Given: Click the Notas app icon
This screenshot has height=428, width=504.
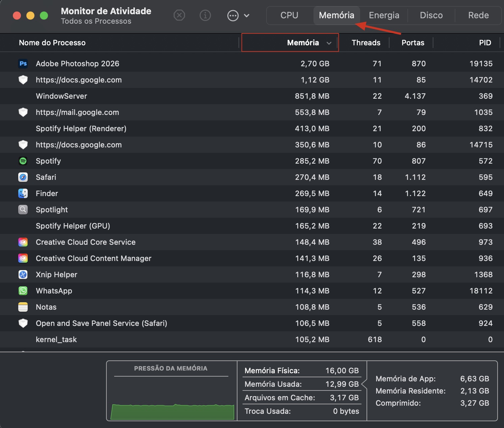Looking at the screenshot, I should 23,307.
